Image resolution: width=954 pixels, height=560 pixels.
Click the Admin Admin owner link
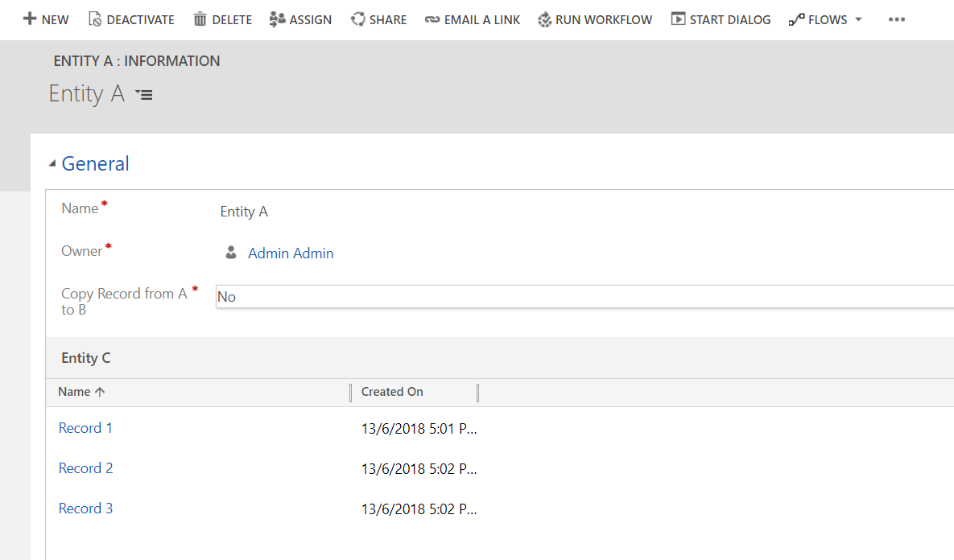coord(291,253)
